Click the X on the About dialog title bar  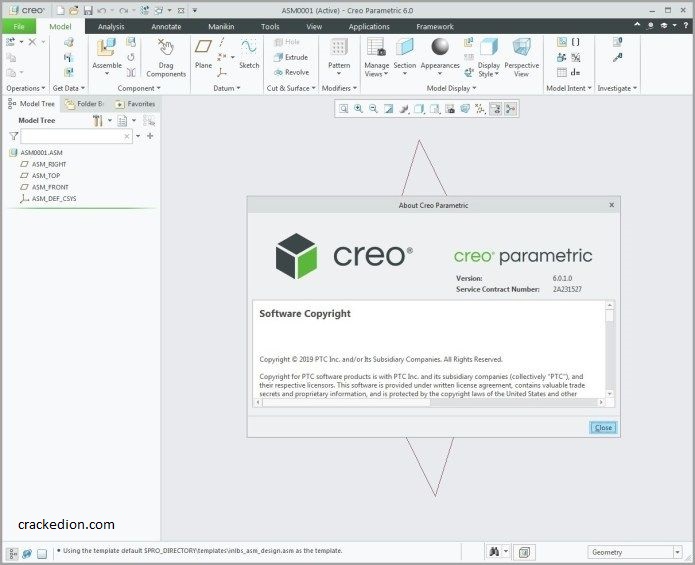point(612,205)
